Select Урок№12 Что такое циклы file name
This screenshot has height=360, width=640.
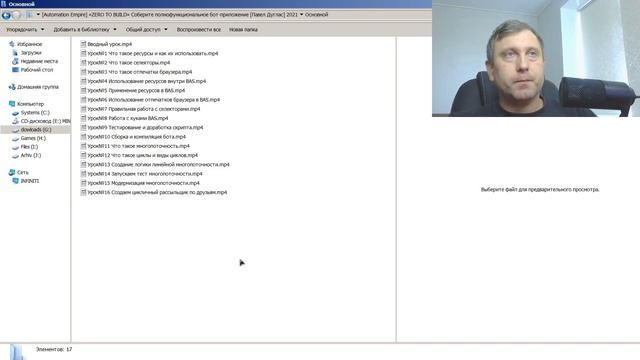coord(142,155)
